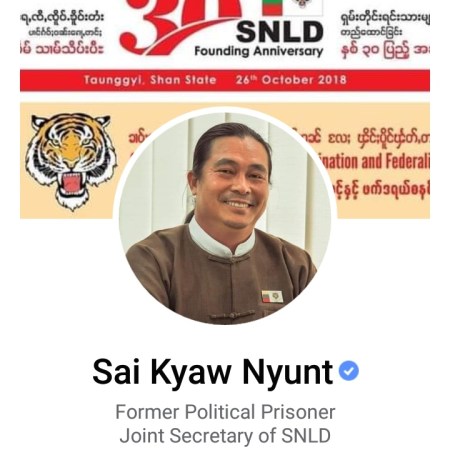Click the red Shan text at top left
Screen dimensions: 450x450
[x=62, y=49]
